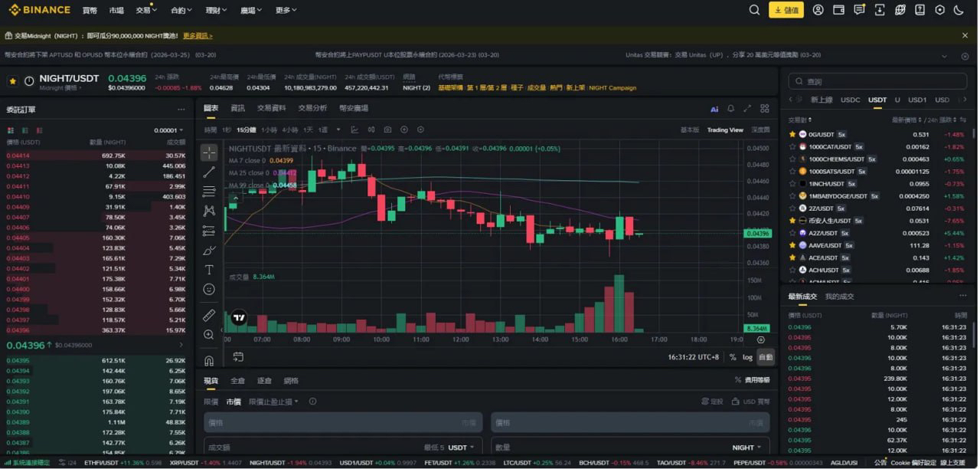Open the 費用等級 fee level link

752,379
